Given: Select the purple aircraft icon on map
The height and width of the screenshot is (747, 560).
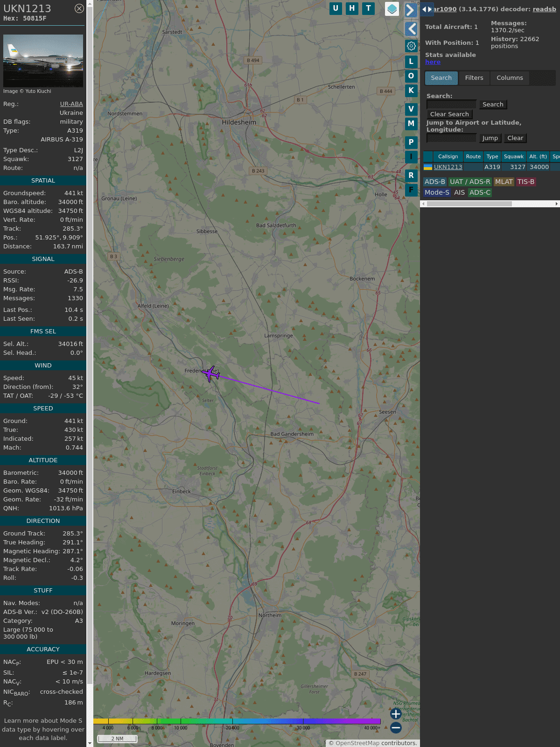Looking at the screenshot, I should pyautogui.click(x=210, y=373).
